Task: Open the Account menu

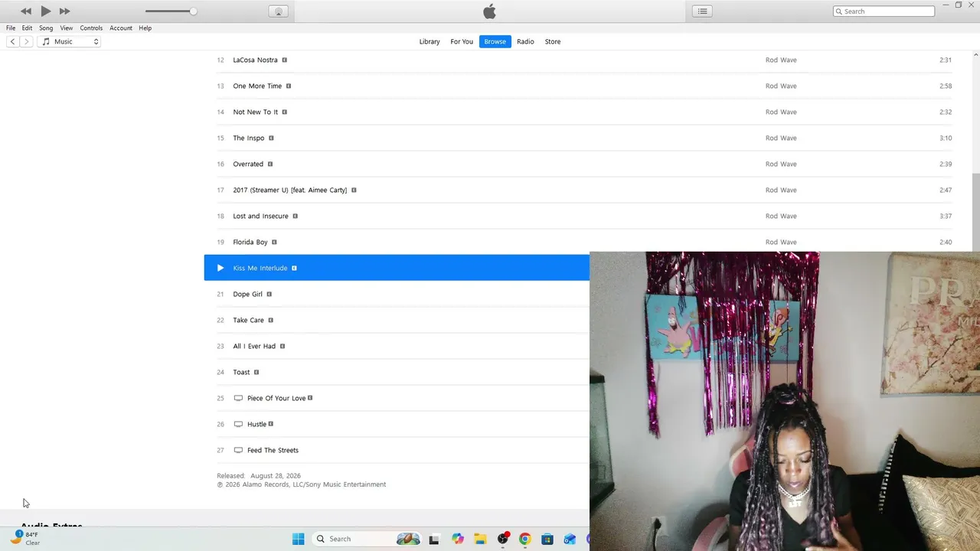Action: coord(121,28)
